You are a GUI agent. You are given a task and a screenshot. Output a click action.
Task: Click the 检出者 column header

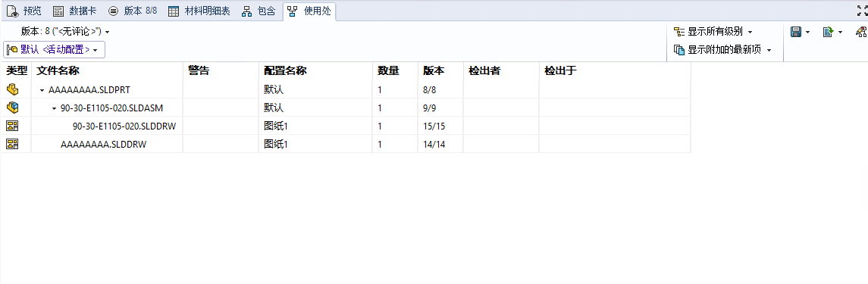tap(502, 70)
